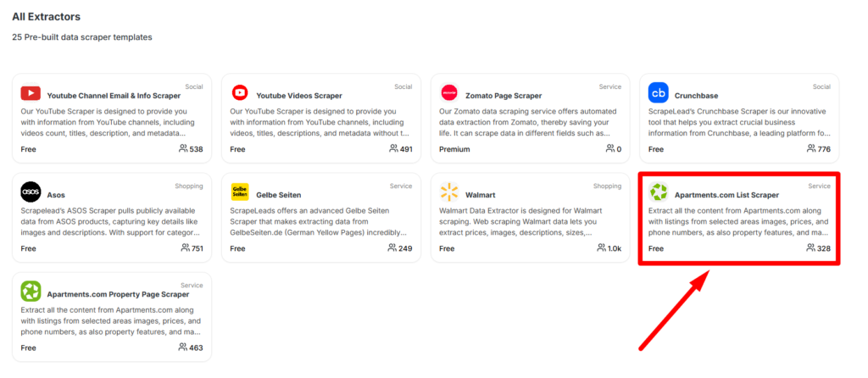
Task: Click the black ASOS logo icon
Action: point(31,192)
